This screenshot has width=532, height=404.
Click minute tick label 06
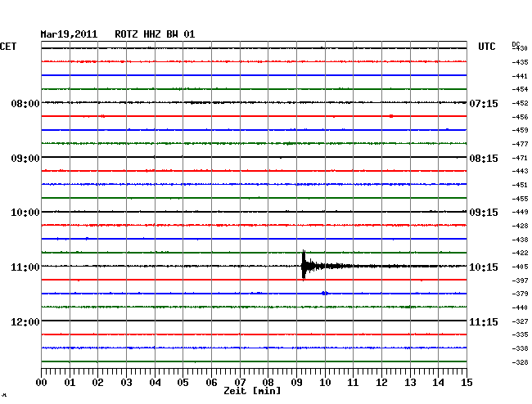click(211, 383)
